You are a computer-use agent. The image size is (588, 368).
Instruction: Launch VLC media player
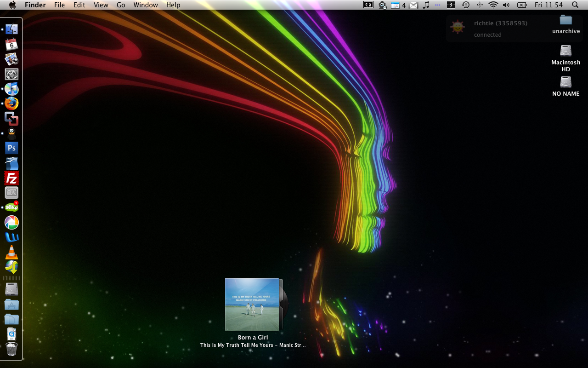tap(11, 252)
